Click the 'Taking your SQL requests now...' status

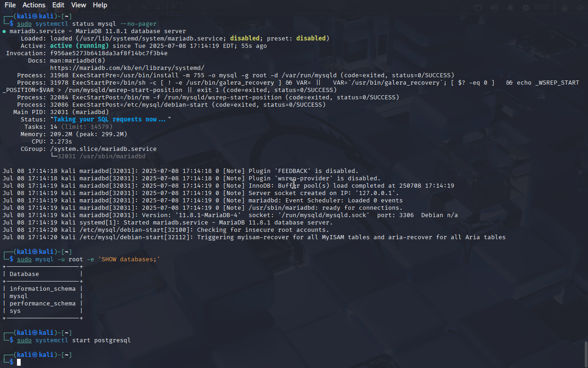click(x=111, y=119)
